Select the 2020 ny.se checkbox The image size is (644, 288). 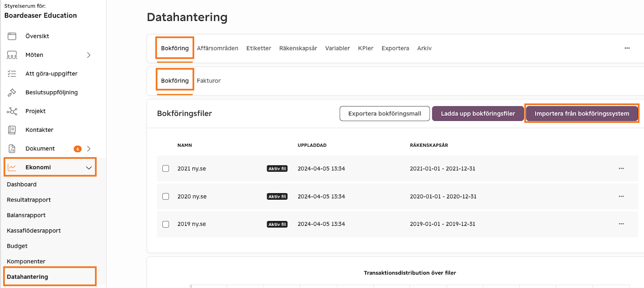pos(165,196)
